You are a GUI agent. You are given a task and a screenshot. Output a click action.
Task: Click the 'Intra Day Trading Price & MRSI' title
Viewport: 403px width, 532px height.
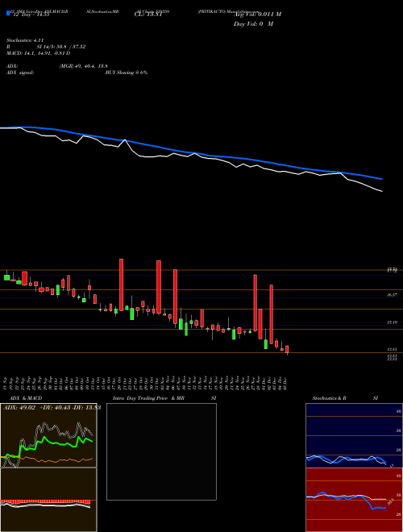point(164,398)
